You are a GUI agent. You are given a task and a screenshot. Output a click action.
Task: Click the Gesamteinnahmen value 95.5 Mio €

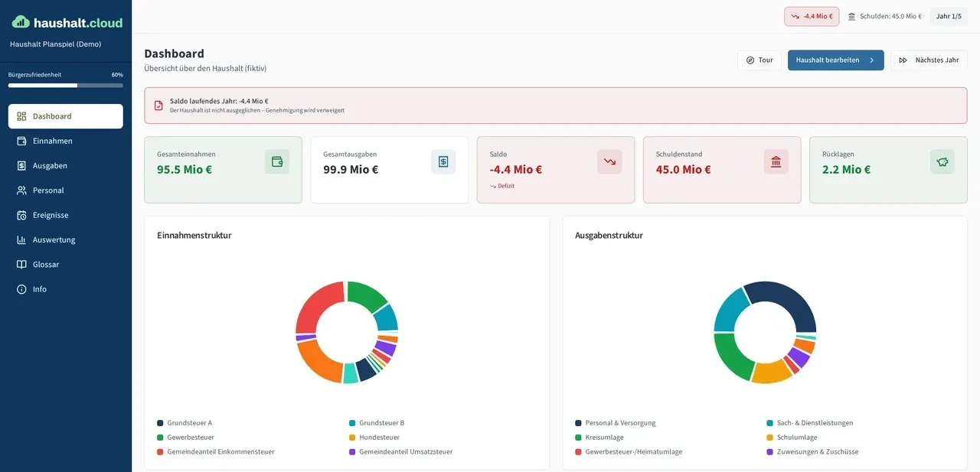pyautogui.click(x=185, y=170)
